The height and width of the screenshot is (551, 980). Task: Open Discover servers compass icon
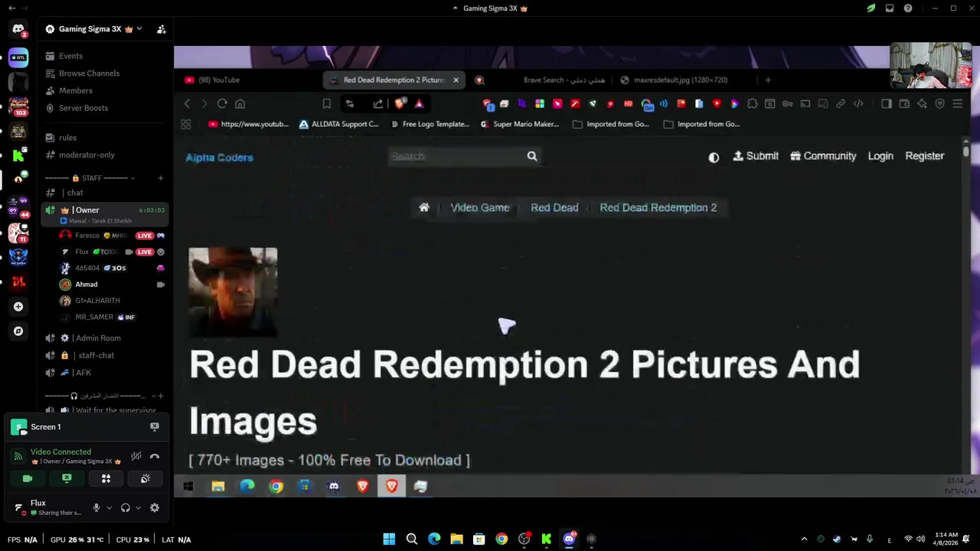tap(18, 331)
